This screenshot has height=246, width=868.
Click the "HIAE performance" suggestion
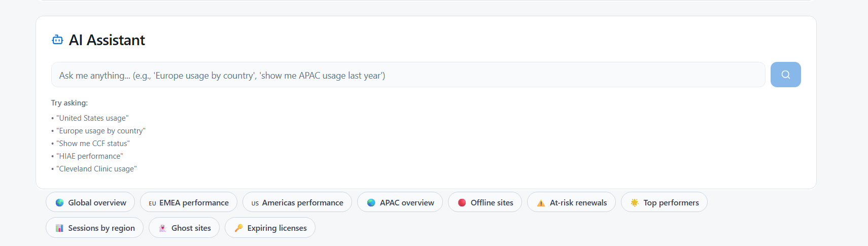90,156
